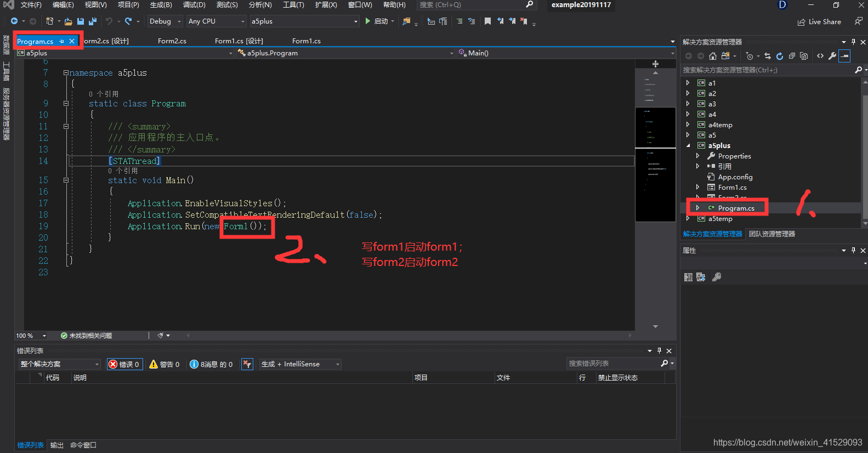Screen dimensions: 868x453
Task: Open properties wrench in Solution Explorer toolbar
Action: pos(832,56)
